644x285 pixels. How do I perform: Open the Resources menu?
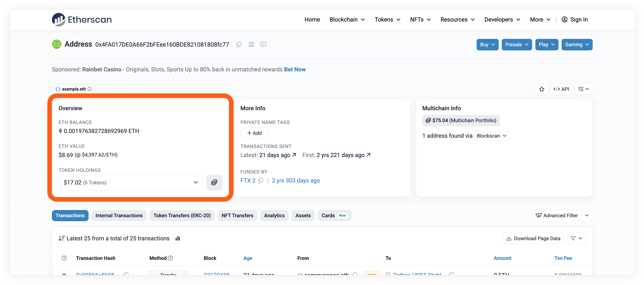click(457, 20)
